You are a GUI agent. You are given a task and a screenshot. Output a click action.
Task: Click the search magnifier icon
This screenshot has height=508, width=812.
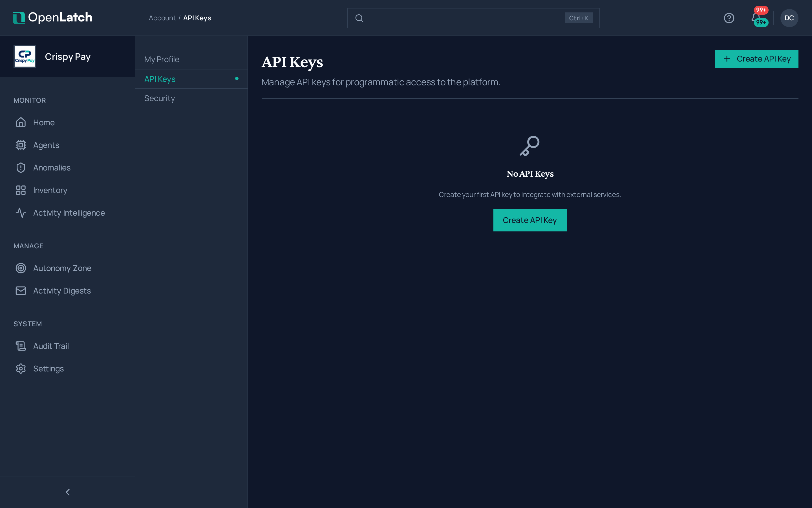click(x=359, y=18)
